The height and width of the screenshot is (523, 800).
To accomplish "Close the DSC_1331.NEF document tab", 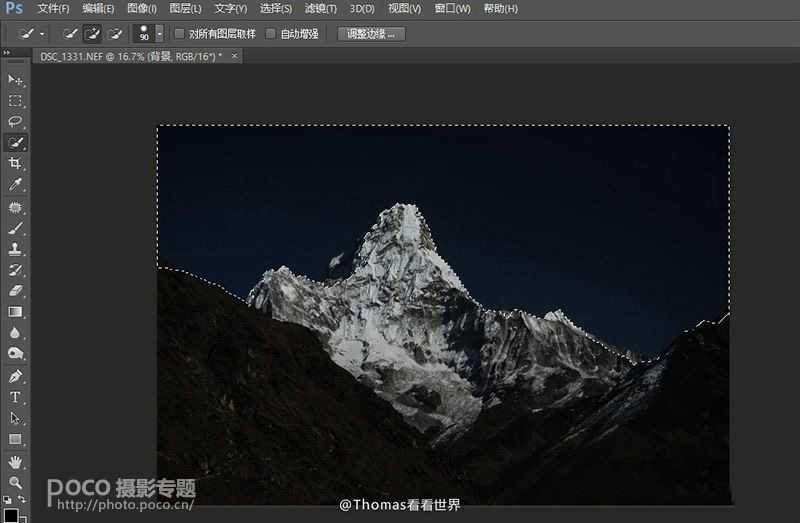I will [x=235, y=56].
